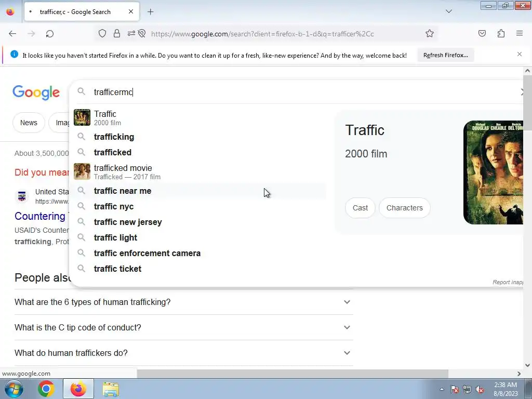Choose traffic nyc suggestion

198,207
